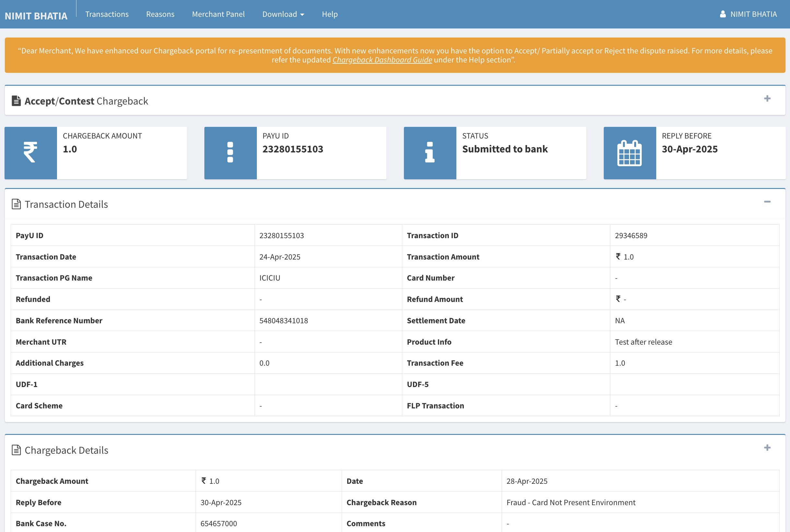
Task: Click the Card Number label
Action: click(x=431, y=278)
